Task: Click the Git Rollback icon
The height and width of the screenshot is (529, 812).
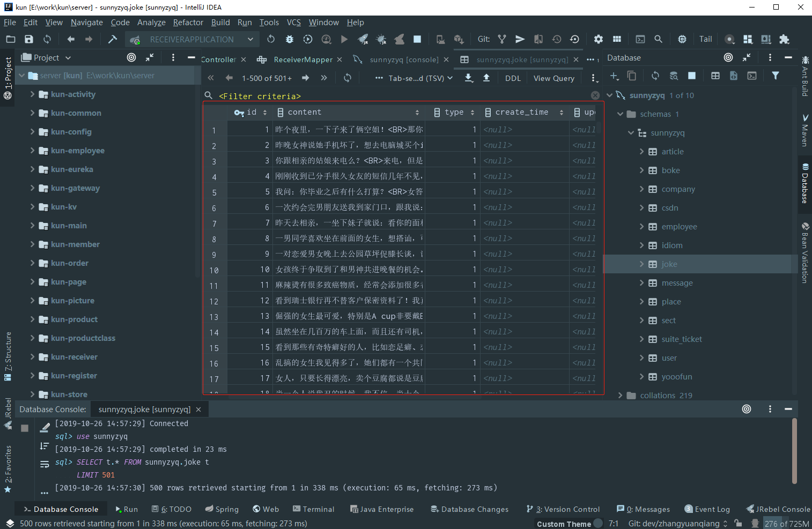Action: (574, 39)
